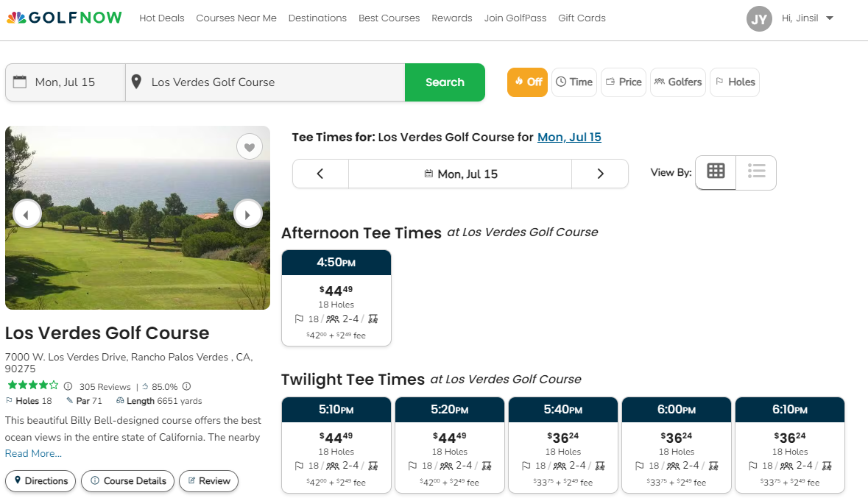This screenshot has height=501, width=868.
Task: Click the GolfNow logo
Action: [64, 18]
